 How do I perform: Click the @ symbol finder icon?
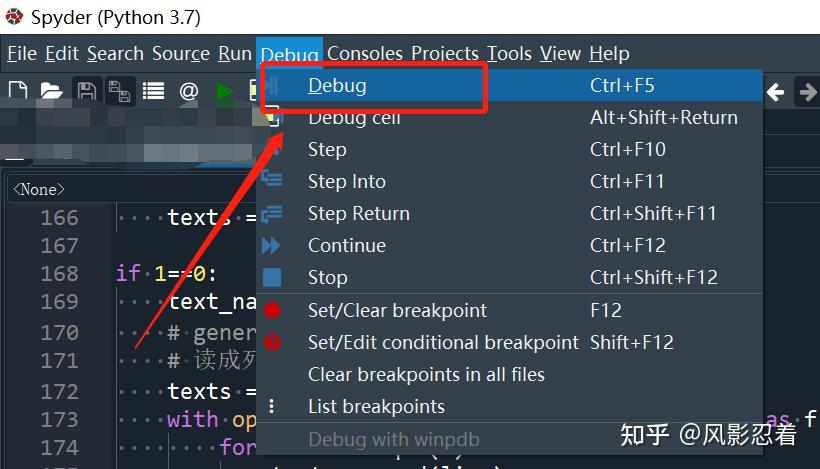[188, 92]
